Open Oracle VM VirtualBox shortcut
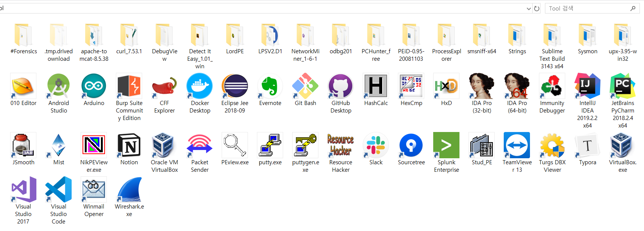Viewport: 644px width, 231px height. pyautogui.click(x=164, y=145)
